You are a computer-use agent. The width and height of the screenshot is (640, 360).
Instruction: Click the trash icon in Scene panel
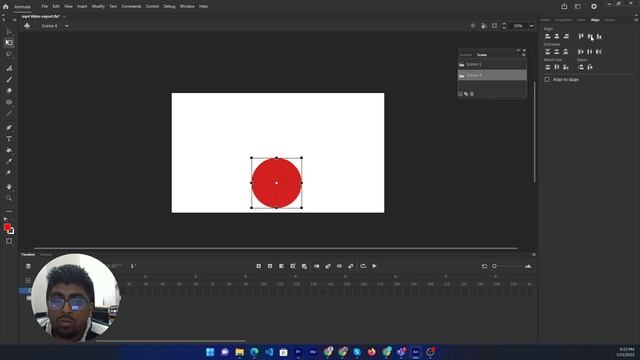472,94
